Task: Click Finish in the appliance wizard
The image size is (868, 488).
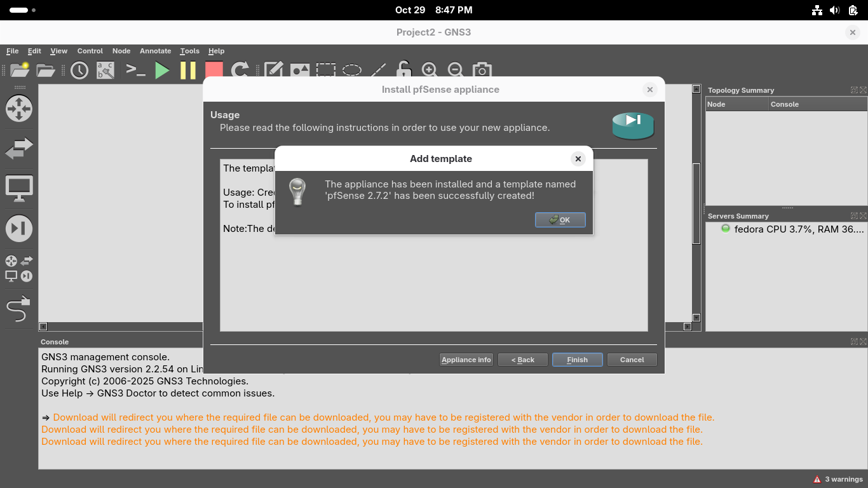Action: [577, 360]
